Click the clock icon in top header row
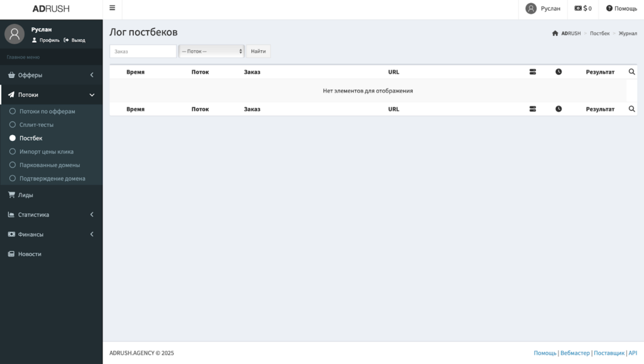 coord(558,72)
